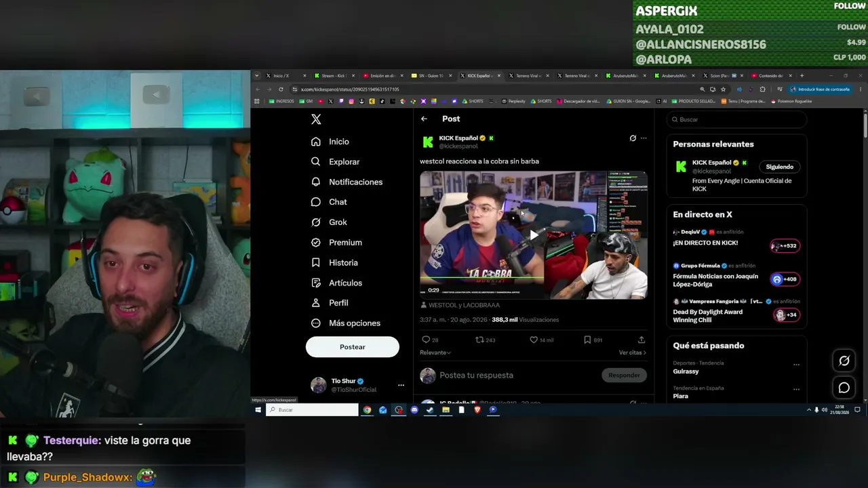
Task: Like the post with 14 mil likes
Action: pos(534,340)
